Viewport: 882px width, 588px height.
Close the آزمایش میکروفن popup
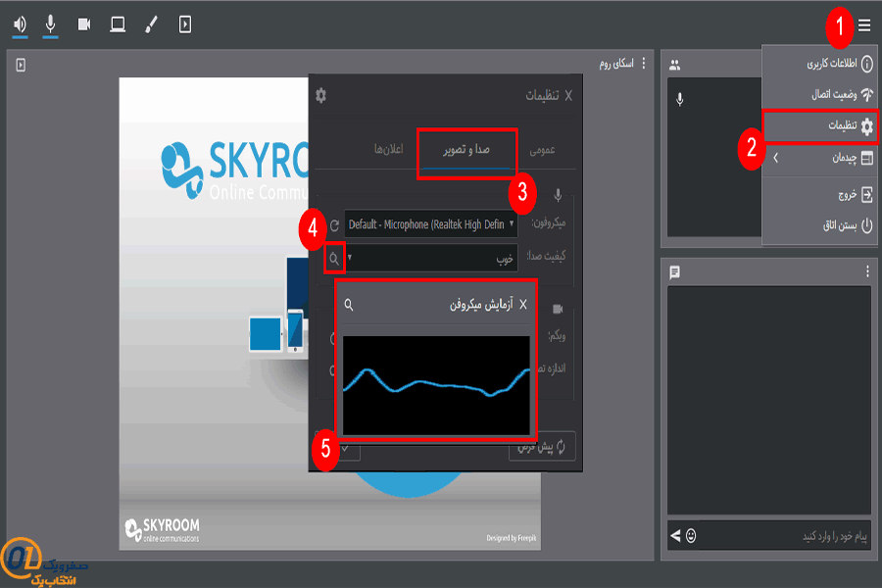point(523,305)
